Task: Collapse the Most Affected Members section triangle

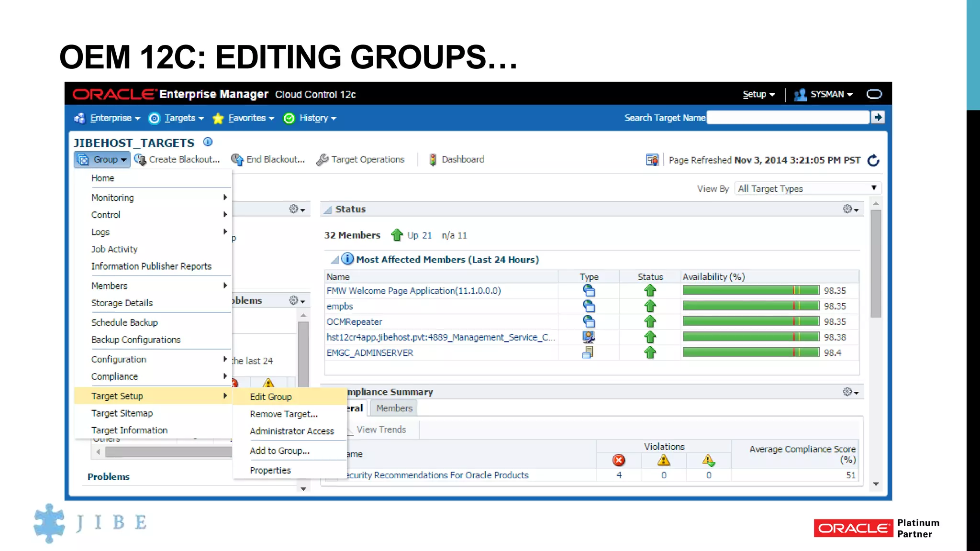Action: point(335,260)
